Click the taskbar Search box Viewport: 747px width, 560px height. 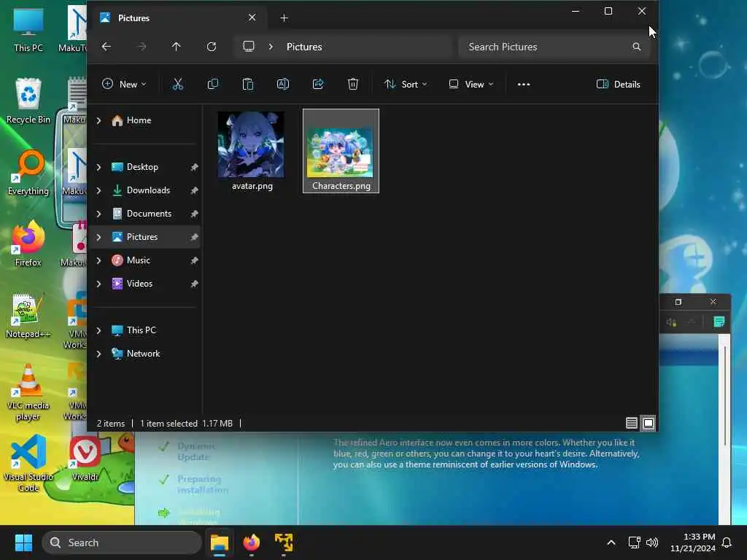(x=122, y=542)
